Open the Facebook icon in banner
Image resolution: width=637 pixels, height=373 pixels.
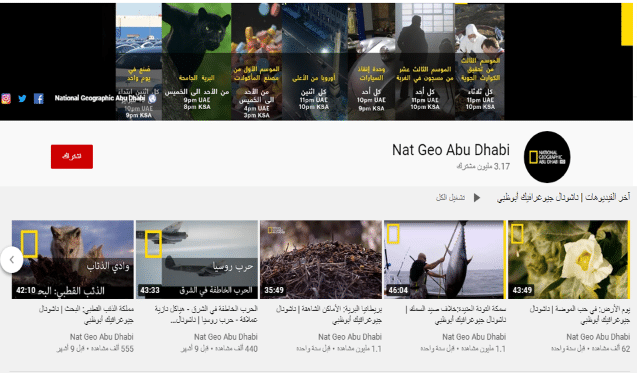[x=39, y=98]
